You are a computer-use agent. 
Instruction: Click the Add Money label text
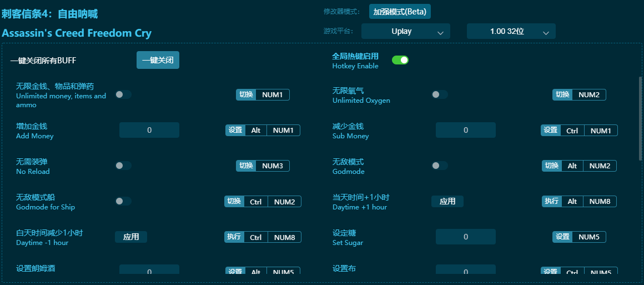[x=35, y=136]
